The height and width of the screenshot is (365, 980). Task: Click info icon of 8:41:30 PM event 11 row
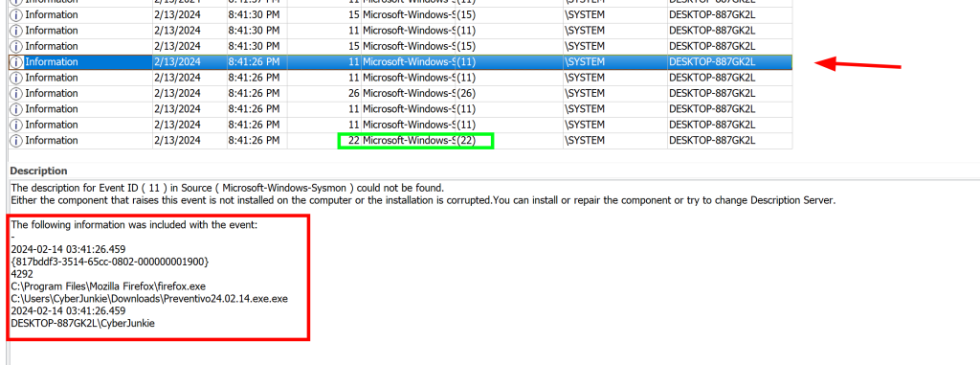17,31
